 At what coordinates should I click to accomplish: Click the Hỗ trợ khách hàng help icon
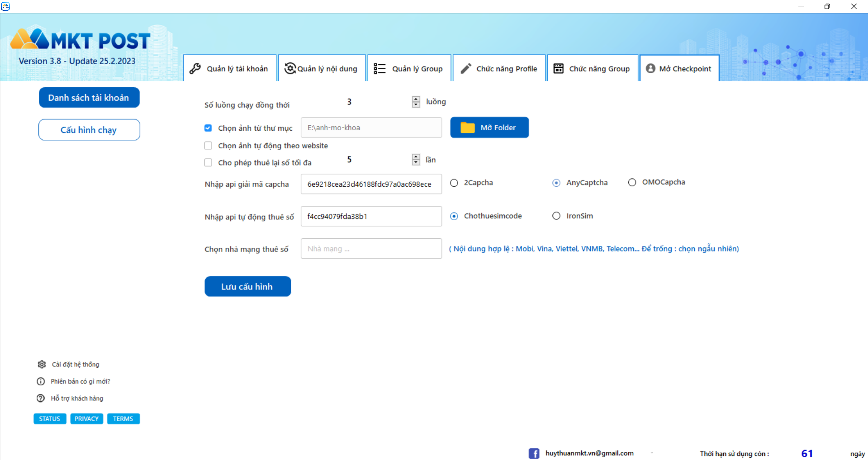click(x=41, y=398)
